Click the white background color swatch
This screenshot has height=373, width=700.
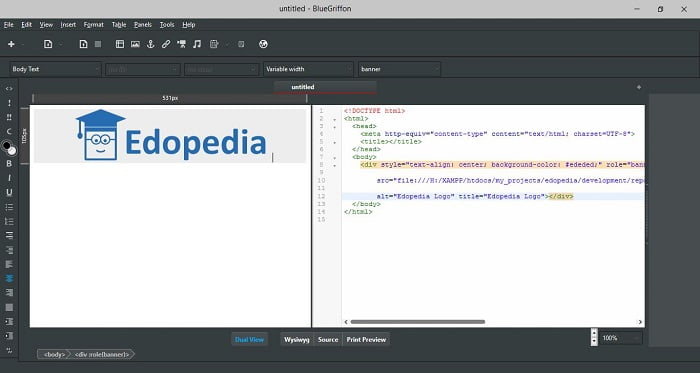coord(12,151)
